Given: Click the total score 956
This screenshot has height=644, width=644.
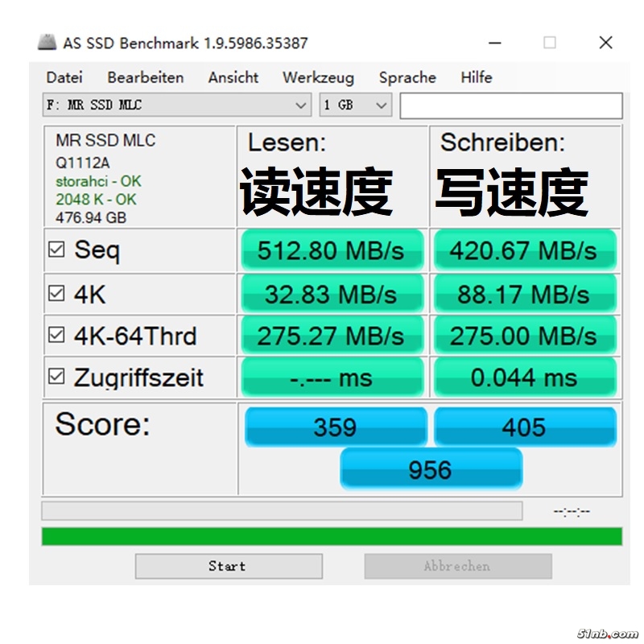Looking at the screenshot, I should 431,469.
